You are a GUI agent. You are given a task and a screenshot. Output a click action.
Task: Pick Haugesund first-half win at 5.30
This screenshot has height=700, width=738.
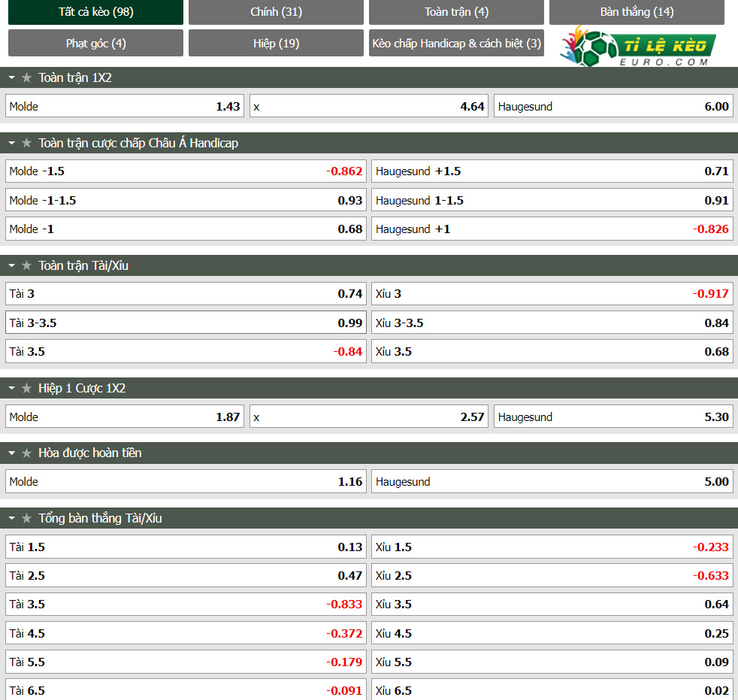613,417
